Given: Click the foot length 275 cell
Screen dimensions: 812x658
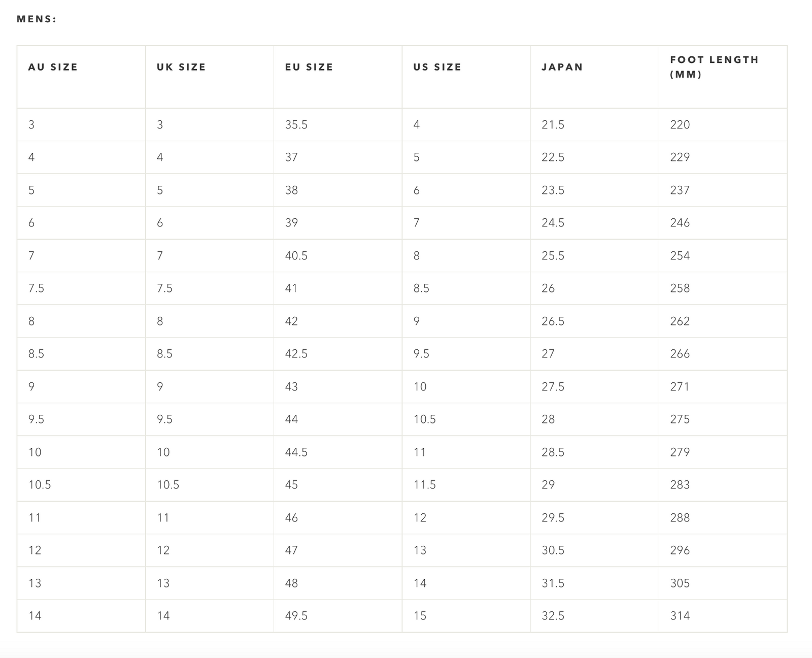Looking at the screenshot, I should click(680, 419).
